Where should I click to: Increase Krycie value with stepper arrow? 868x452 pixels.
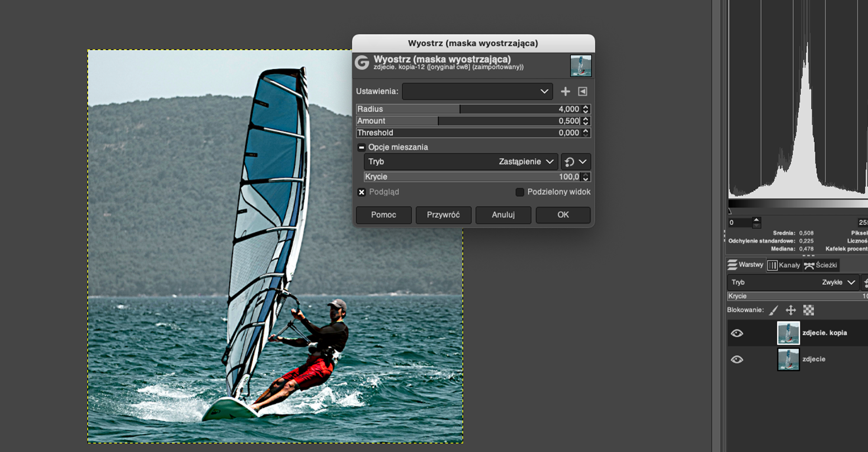(586, 174)
